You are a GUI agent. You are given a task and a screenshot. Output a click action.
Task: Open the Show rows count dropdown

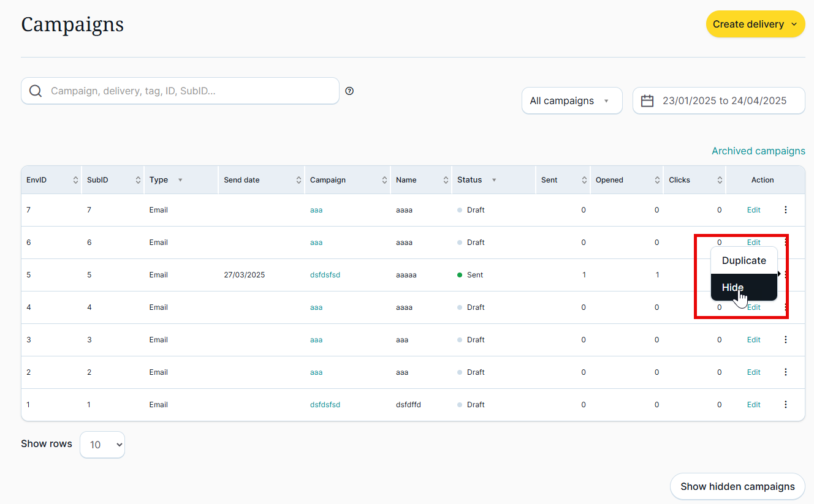[x=102, y=445]
